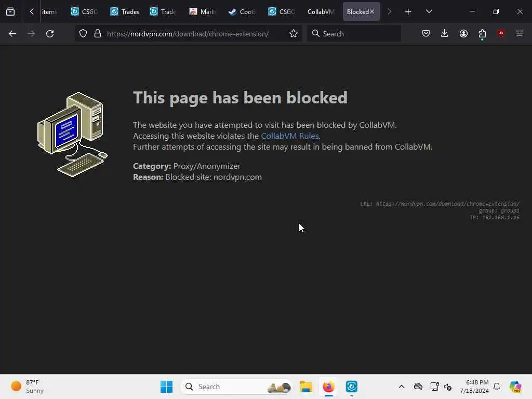Screen dimensions: 532x399
Task: Open the uBlock Origin extension popup
Action: tap(501, 33)
